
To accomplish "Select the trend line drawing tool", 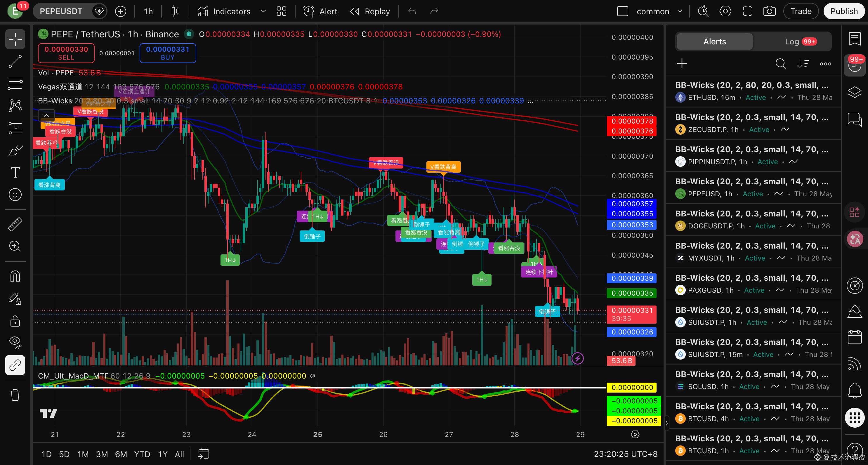I will (x=15, y=61).
